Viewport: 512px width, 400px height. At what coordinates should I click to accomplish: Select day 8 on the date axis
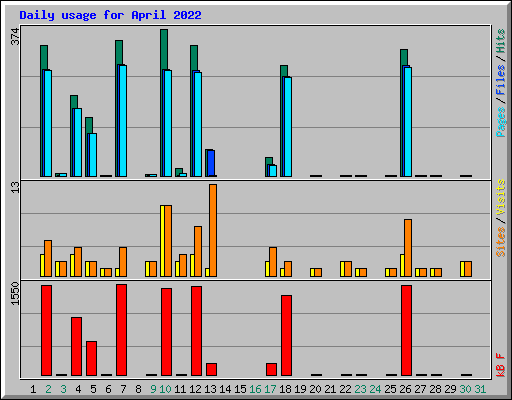point(138,389)
